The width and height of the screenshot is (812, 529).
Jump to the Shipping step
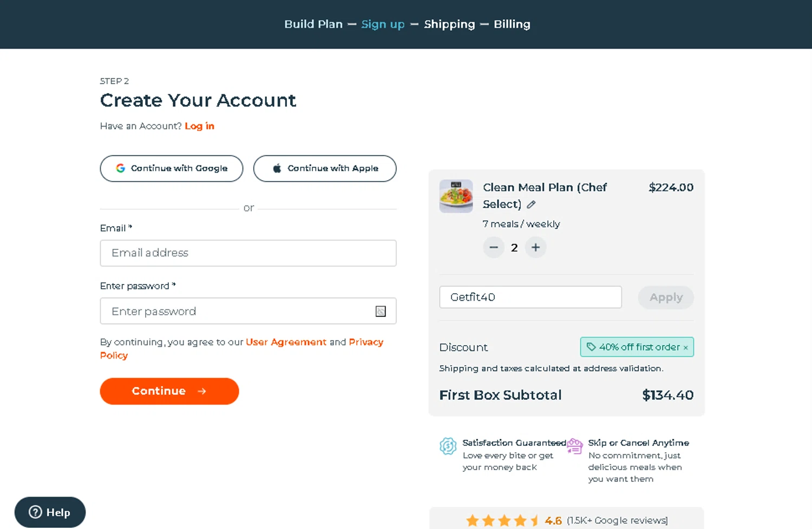(x=449, y=24)
